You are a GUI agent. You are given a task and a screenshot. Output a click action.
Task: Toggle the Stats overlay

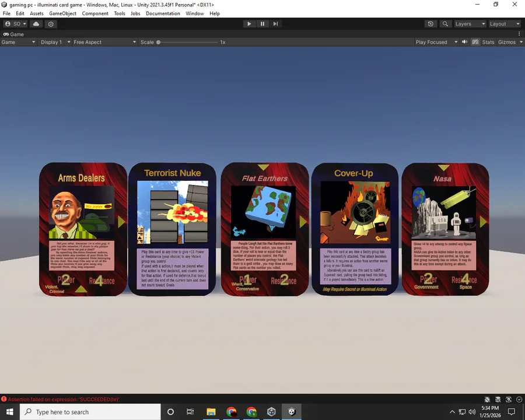tap(488, 42)
